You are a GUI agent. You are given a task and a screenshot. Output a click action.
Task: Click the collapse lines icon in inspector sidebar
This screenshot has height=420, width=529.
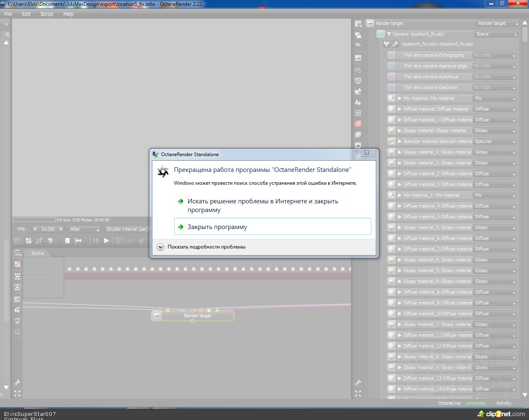358,45
